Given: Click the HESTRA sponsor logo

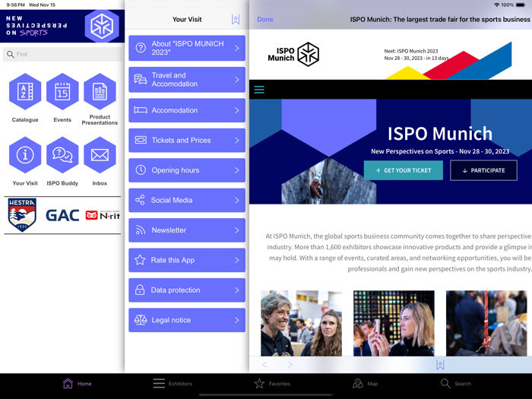Looking at the screenshot, I should [x=22, y=215].
